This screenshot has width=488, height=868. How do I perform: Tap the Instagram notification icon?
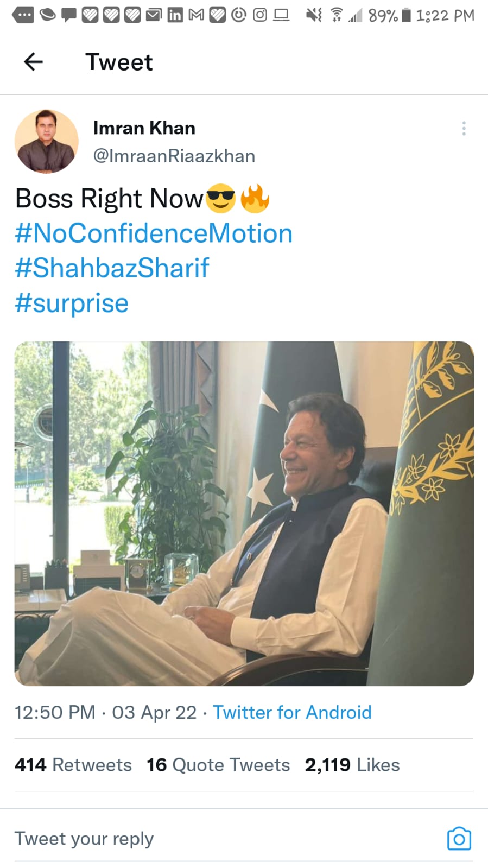pos(260,15)
